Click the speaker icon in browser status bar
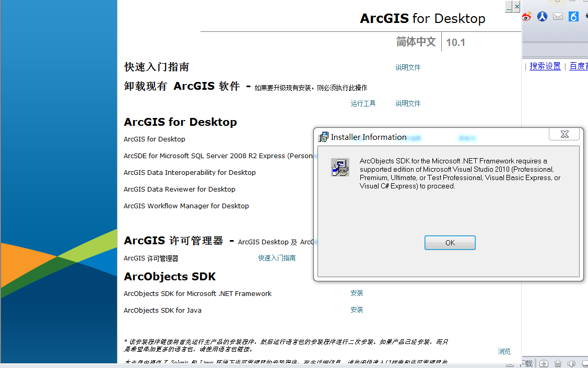The width and height of the screenshot is (588, 368). 571,363
